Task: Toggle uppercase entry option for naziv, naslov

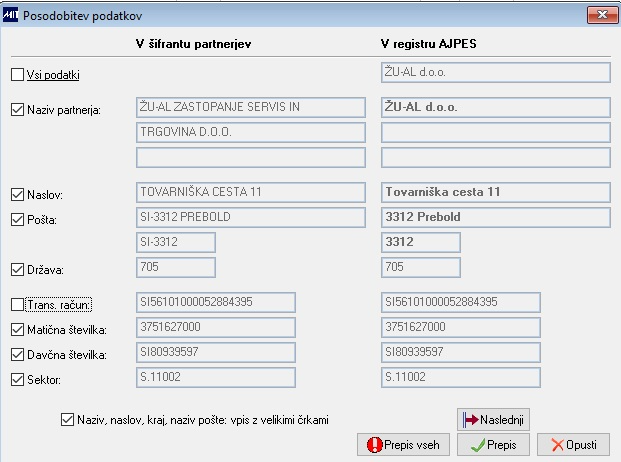Action: coord(67,420)
